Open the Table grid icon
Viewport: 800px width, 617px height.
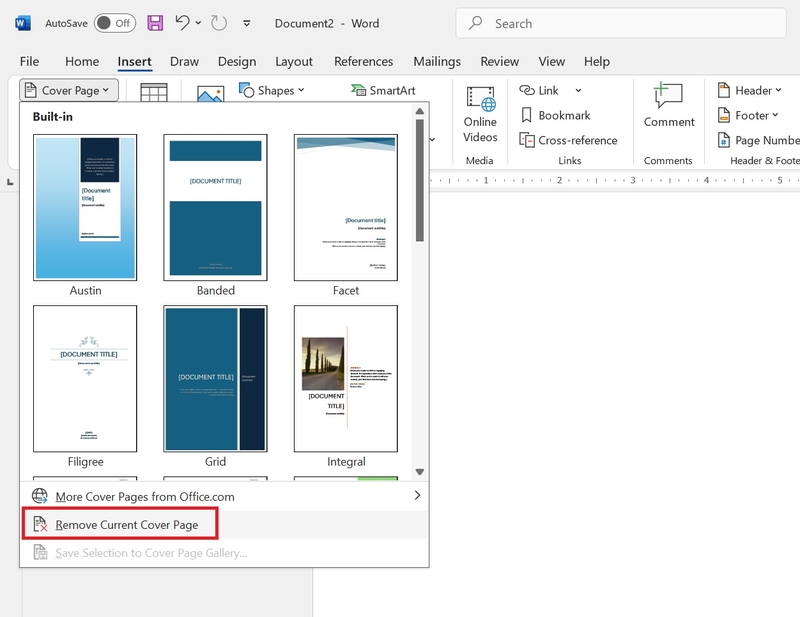[154, 92]
